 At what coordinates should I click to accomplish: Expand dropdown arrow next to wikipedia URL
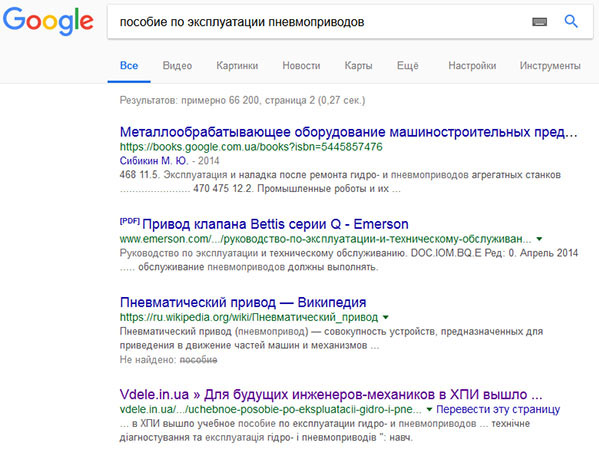point(385,317)
